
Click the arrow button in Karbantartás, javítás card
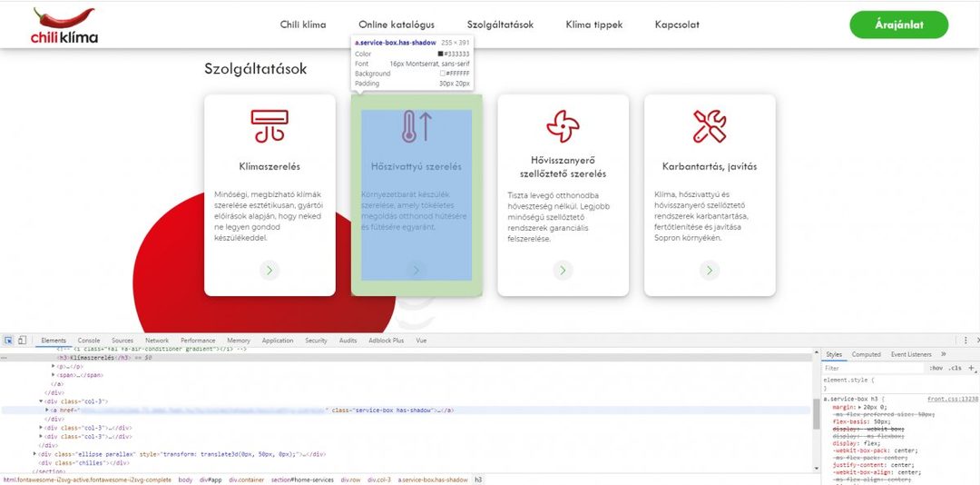tap(710, 271)
